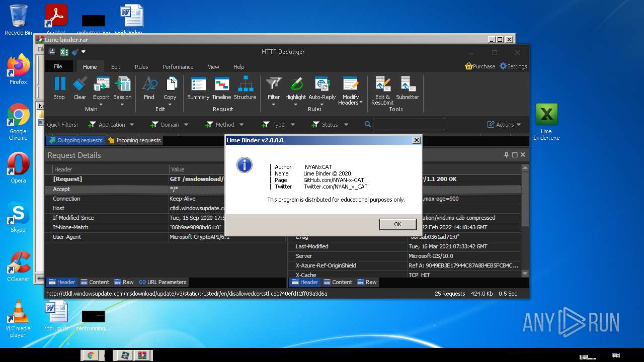Select the Host header row
This screenshot has height=362, width=644.
(x=166, y=208)
